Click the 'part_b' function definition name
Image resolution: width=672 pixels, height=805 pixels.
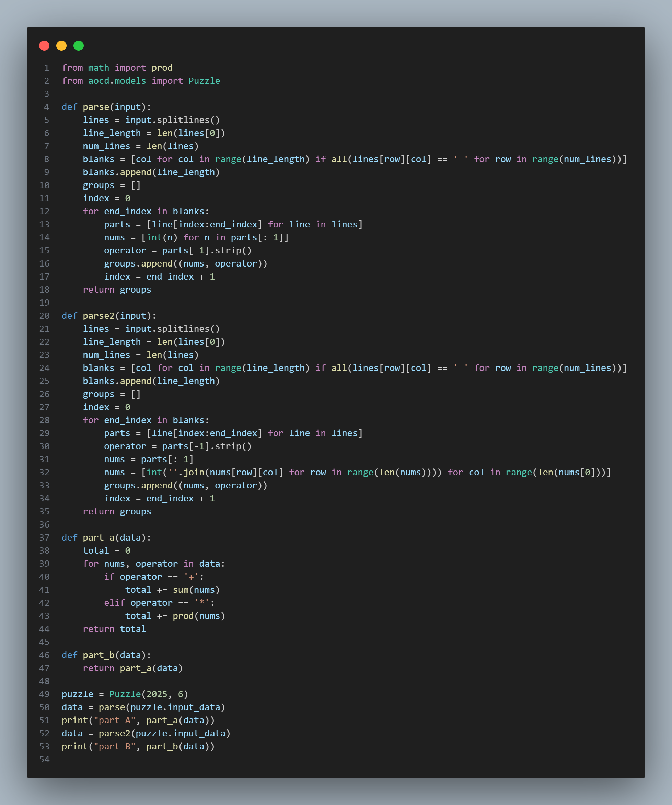(x=99, y=655)
